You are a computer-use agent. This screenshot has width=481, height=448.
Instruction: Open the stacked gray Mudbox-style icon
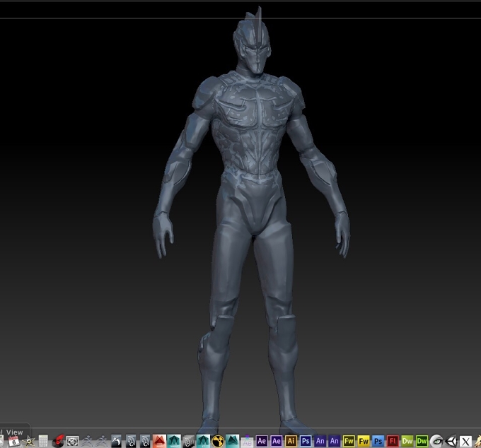coord(189,442)
